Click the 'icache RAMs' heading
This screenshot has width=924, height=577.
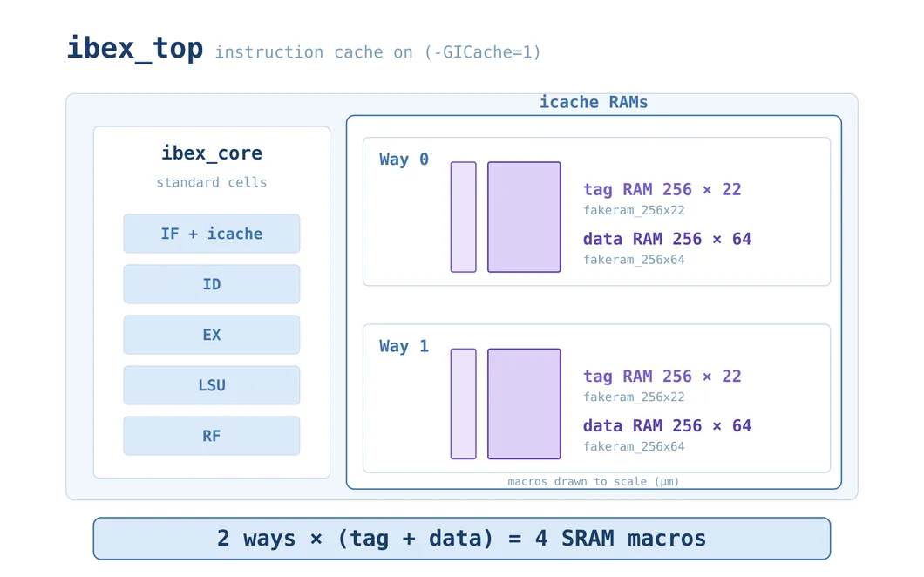pyautogui.click(x=594, y=102)
